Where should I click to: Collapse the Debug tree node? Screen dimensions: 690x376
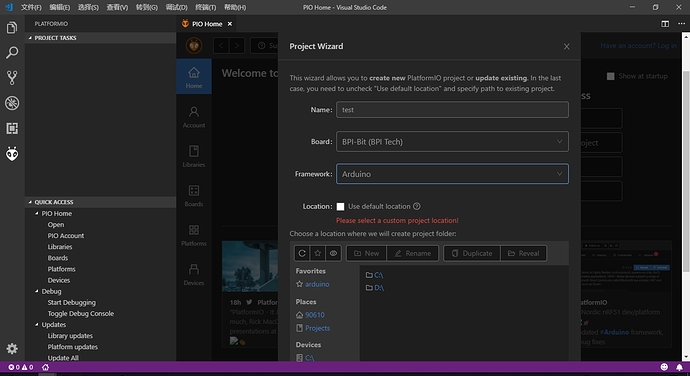[x=37, y=291]
